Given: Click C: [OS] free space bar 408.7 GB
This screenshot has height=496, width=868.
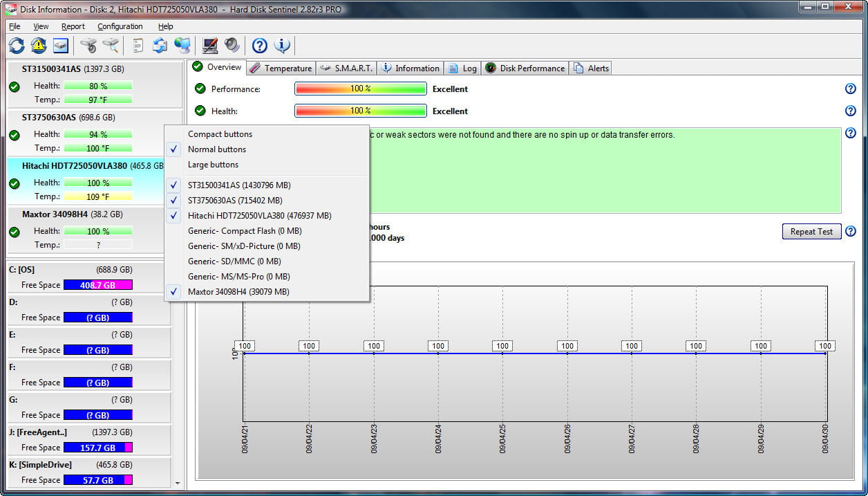Looking at the screenshot, I should 97,285.
